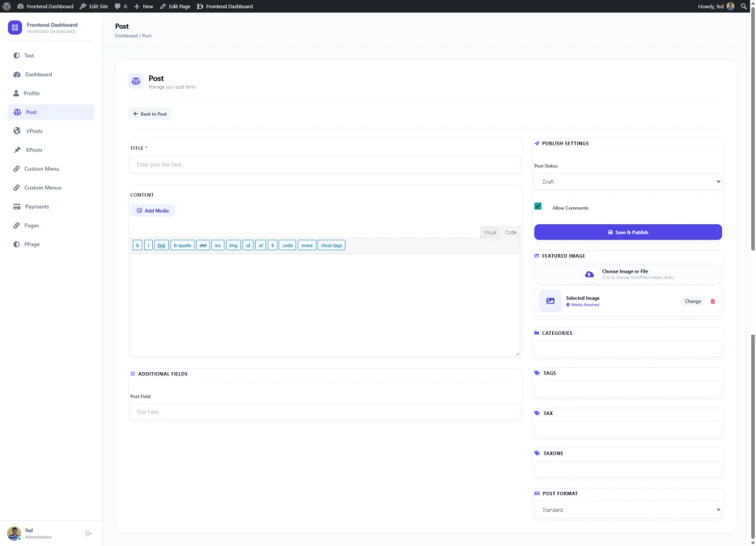Click the b-quote quicktag button

click(182, 245)
